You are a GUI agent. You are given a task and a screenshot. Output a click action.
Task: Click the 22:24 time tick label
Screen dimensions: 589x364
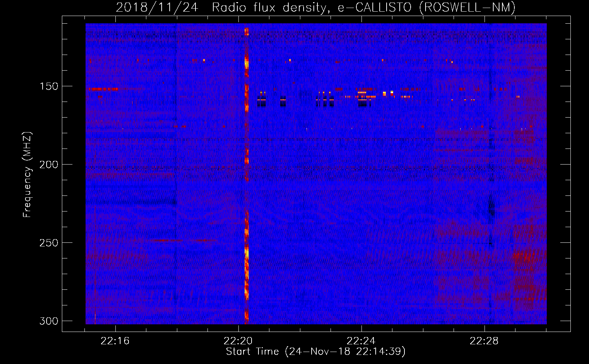[361, 341]
